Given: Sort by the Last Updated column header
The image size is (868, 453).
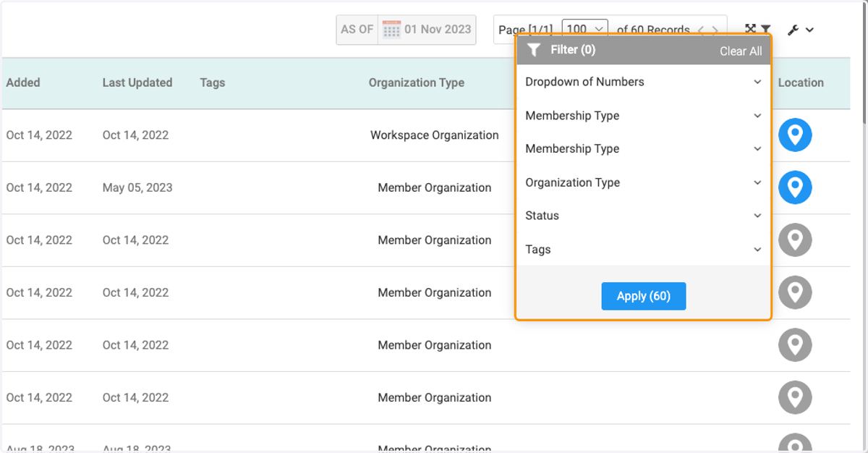Looking at the screenshot, I should tap(137, 82).
